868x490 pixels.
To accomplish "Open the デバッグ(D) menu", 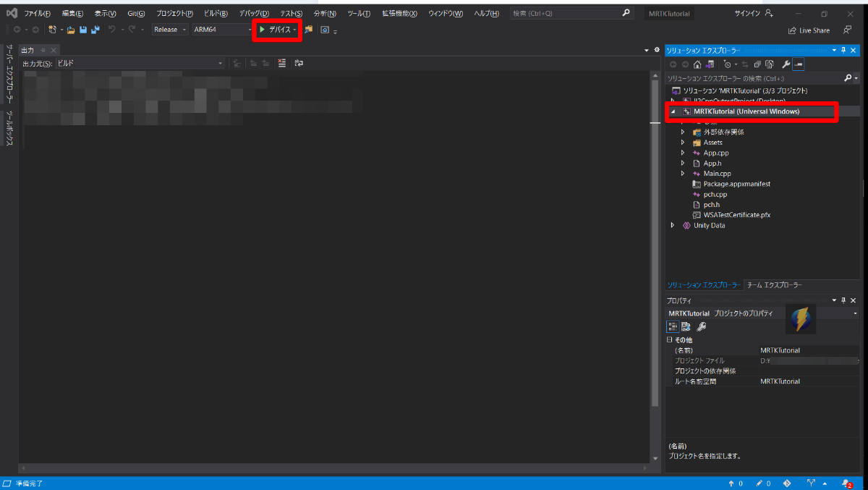I will coord(254,13).
